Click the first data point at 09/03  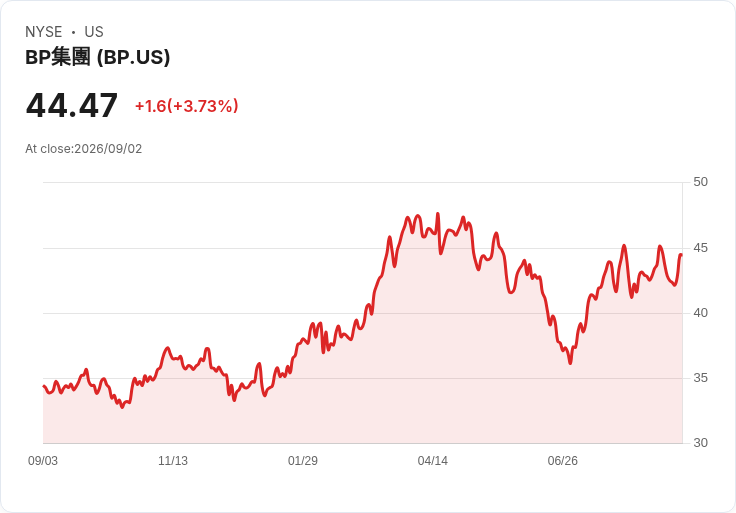pos(44,386)
